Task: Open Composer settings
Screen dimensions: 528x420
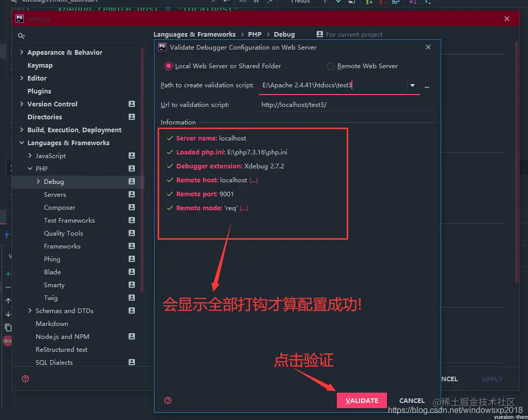Action: click(x=59, y=208)
